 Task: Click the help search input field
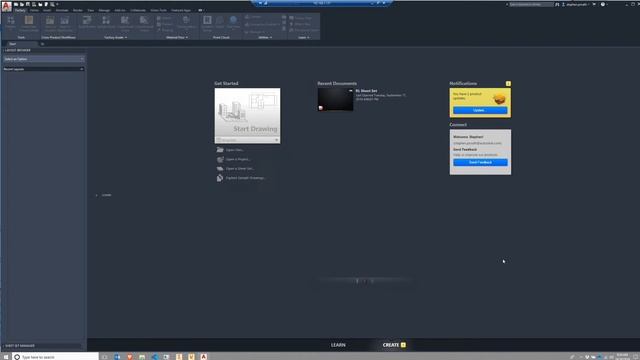tap(531, 4)
